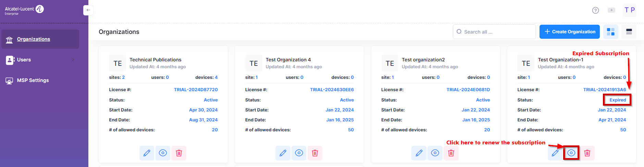This screenshot has height=167, width=644.
Task: Click the Create Organization button
Action: point(569,32)
